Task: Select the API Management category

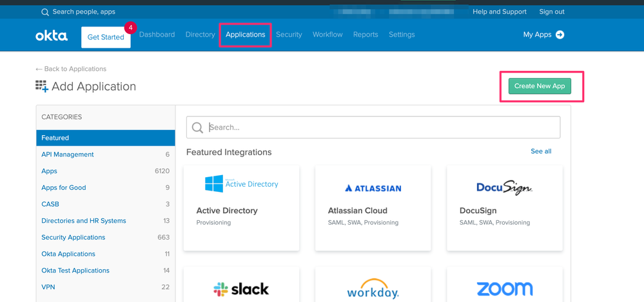Action: (106, 155)
